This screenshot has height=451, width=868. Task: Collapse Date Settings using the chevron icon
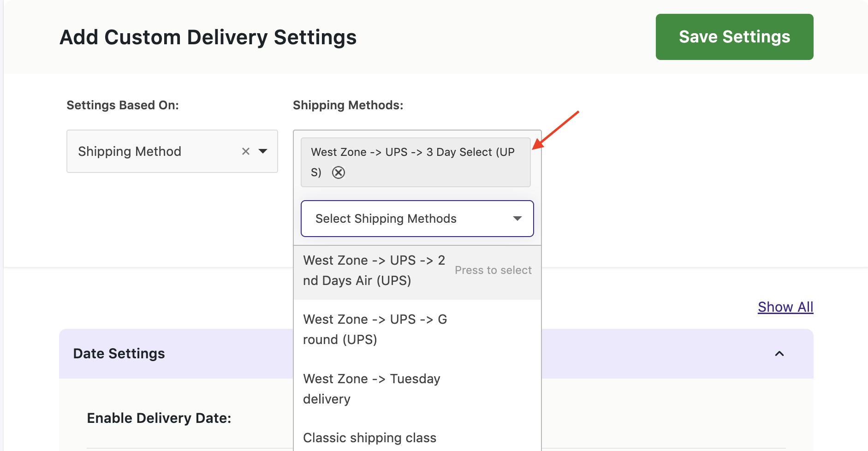tap(779, 354)
